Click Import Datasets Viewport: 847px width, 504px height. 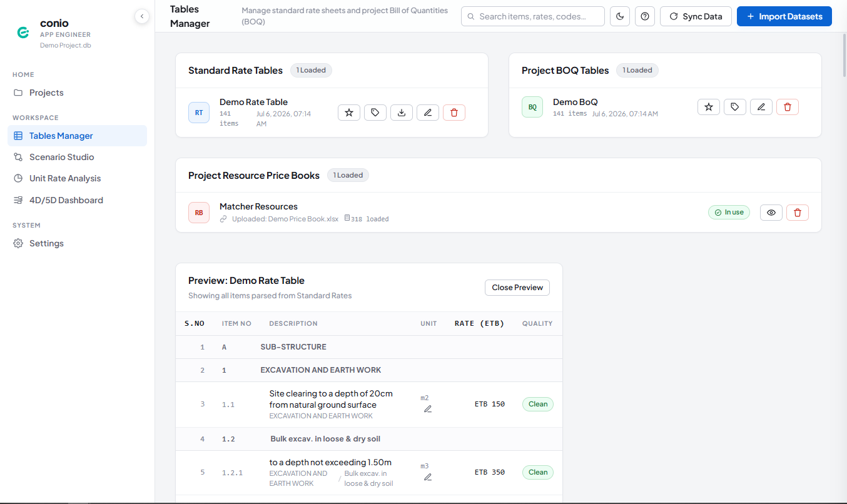[x=784, y=16]
